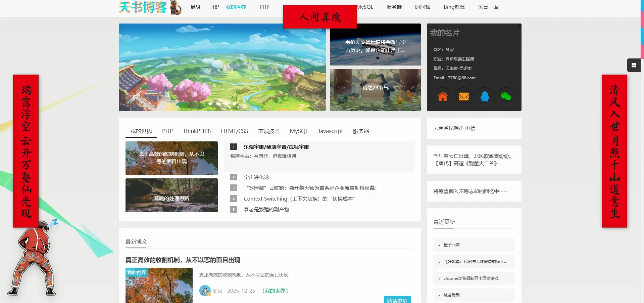This screenshot has height=303, width=644.
Task: Open article 乐观宇宙/稀薄宇宙/孤独宇宙
Action: tap(276, 147)
